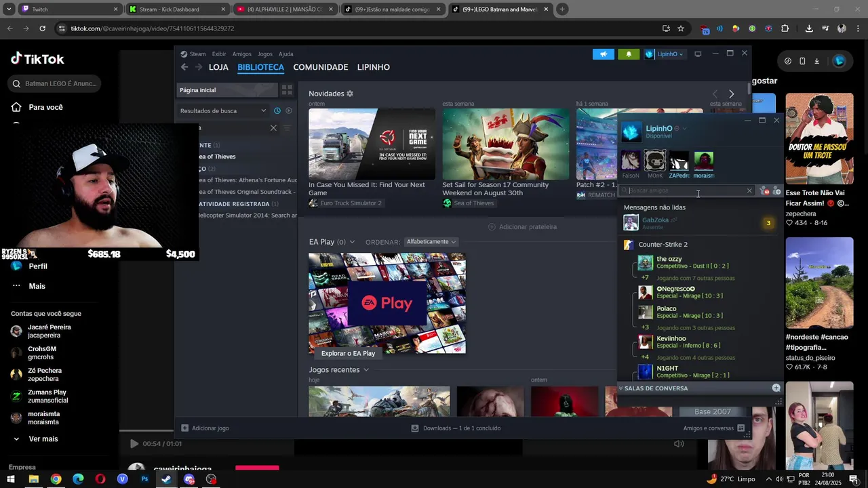The height and width of the screenshot is (488, 868).
Task: Open Windows Start menu
Action: coord(11,479)
